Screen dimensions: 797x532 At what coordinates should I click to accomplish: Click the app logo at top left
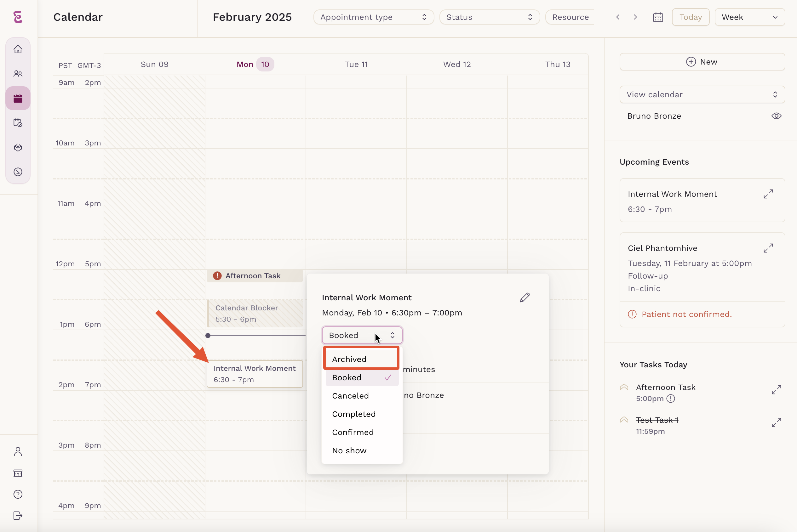tap(18, 17)
